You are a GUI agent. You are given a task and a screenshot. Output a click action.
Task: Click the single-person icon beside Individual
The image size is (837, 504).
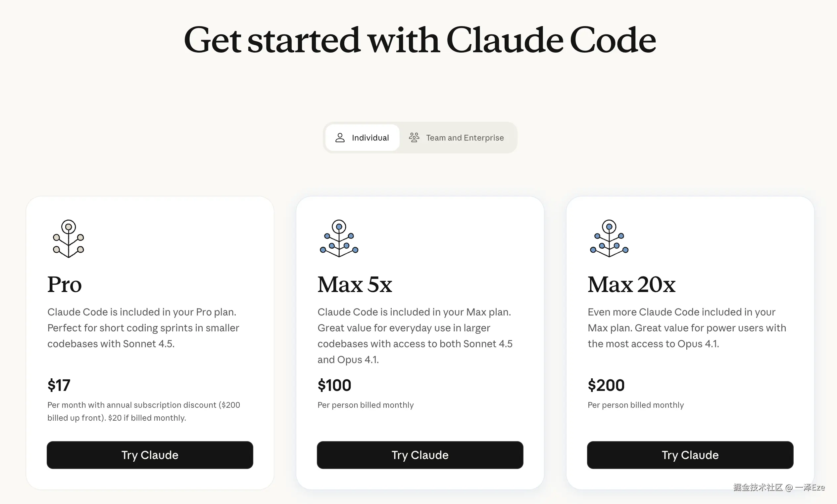[340, 138]
